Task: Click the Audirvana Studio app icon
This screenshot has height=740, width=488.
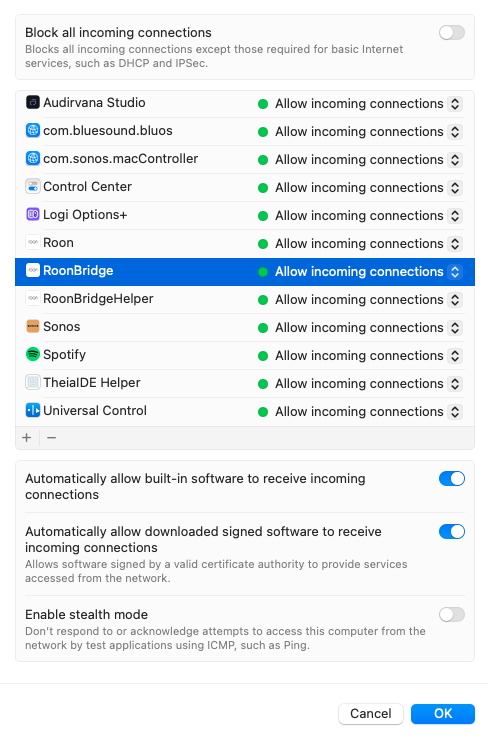Action: click(x=33, y=102)
